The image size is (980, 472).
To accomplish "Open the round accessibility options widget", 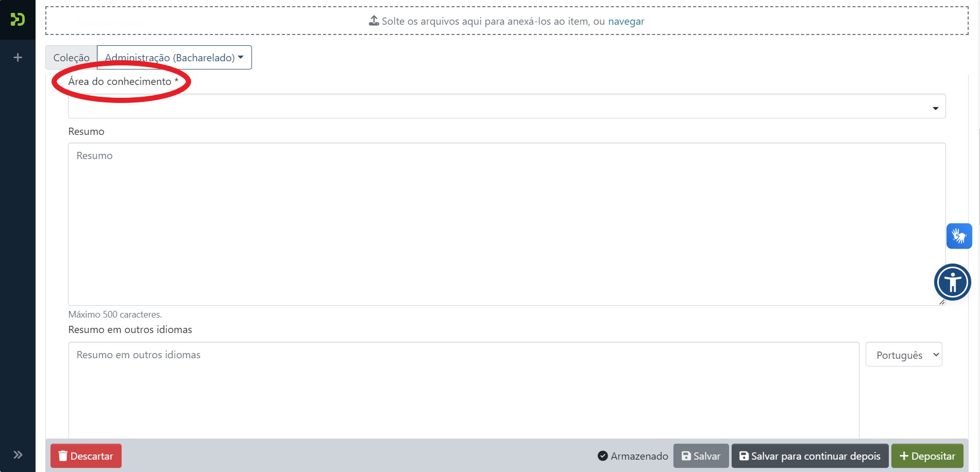I will [x=952, y=282].
